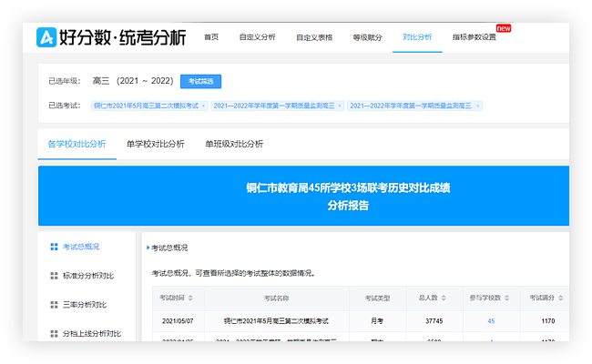Viewport: 592px width, 364px height.
Task: Click the grid icon beside 考试总概况
Action: pyautogui.click(x=53, y=247)
